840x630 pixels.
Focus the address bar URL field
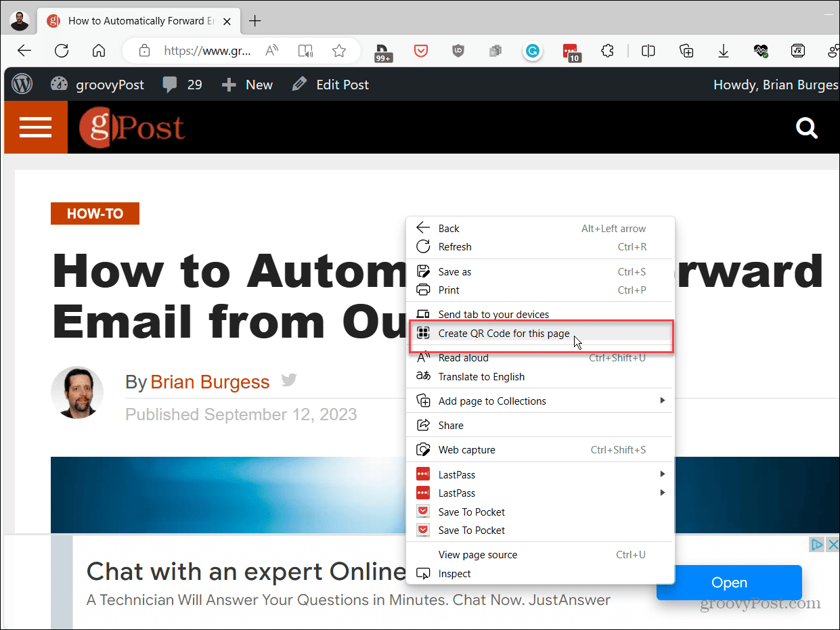[x=208, y=51]
